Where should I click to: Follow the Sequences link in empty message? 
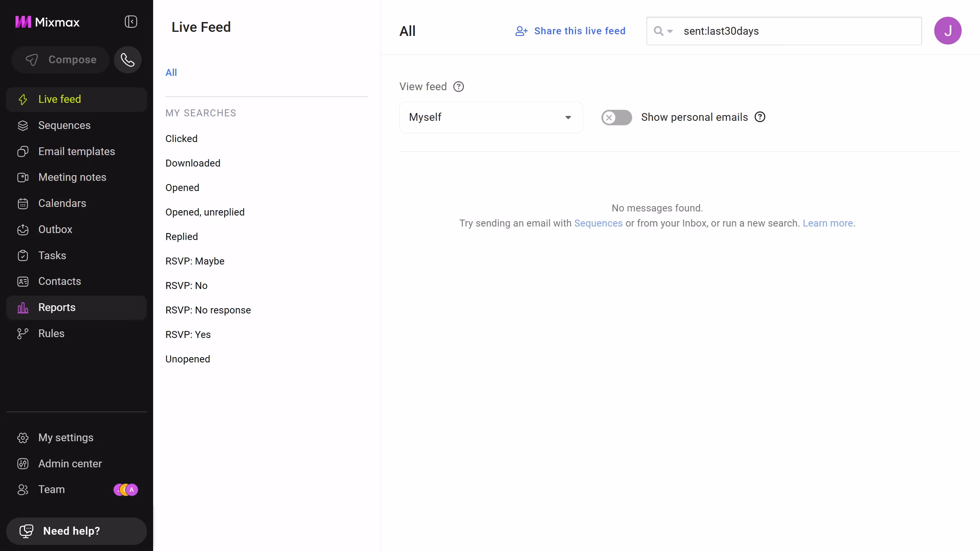pyautogui.click(x=598, y=223)
